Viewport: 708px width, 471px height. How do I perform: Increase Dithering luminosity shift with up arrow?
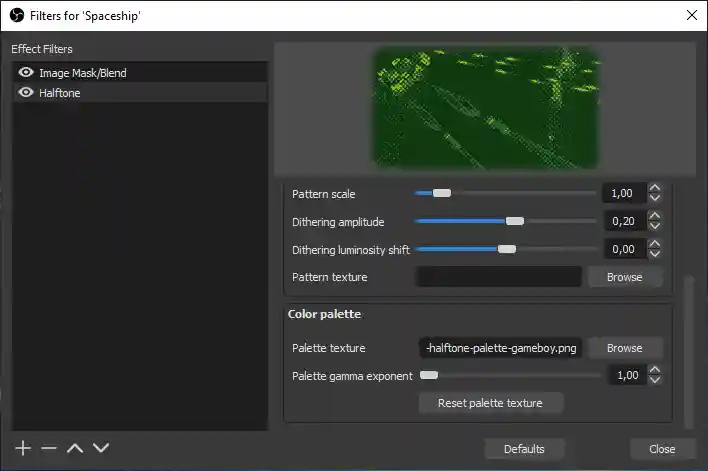(655, 244)
